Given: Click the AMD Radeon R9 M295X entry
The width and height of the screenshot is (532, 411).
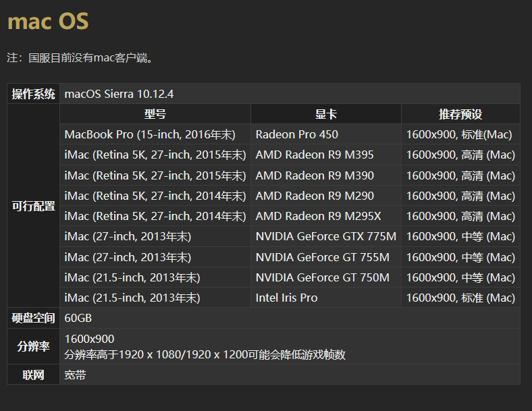Looking at the screenshot, I should (318, 216).
